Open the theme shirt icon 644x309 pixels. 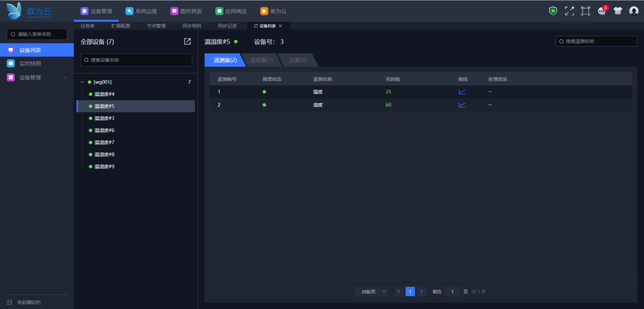tap(618, 11)
